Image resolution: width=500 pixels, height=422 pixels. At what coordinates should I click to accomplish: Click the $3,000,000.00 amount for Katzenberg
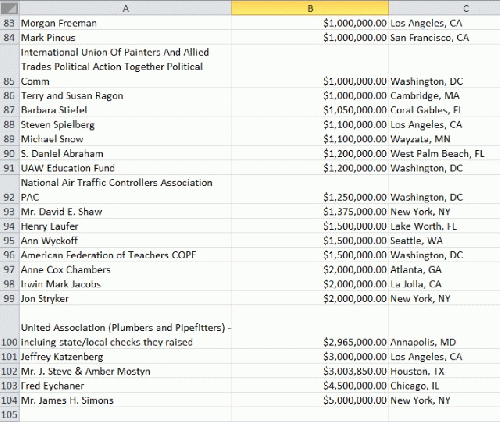coord(310,357)
